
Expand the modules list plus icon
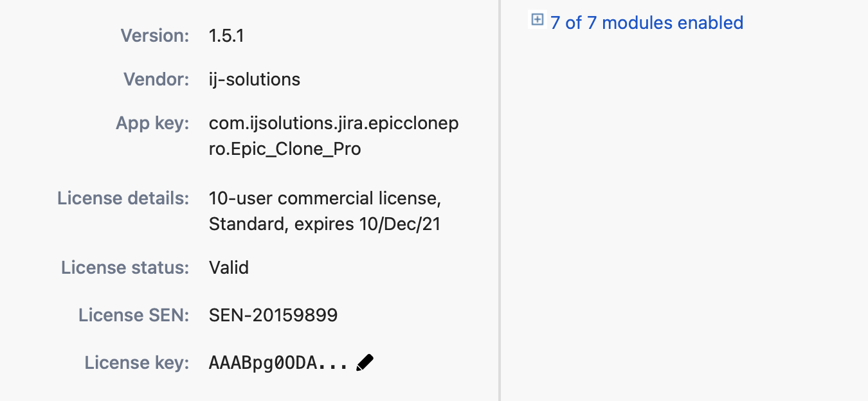coord(537,20)
